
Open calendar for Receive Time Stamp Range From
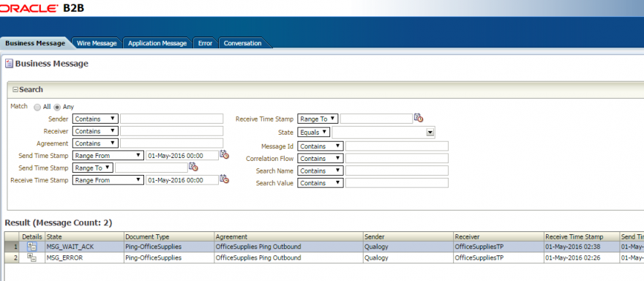tap(224, 179)
